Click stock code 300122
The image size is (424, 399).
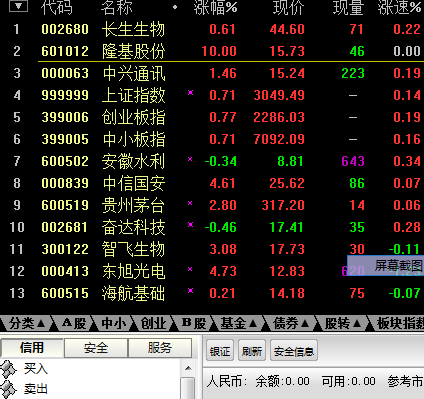(65, 249)
